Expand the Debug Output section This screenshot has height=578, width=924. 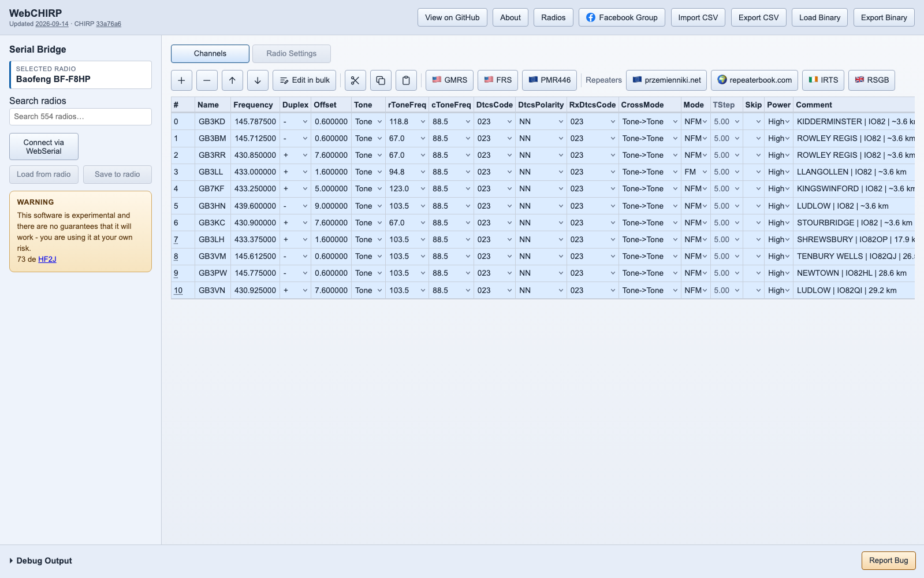[40, 561]
